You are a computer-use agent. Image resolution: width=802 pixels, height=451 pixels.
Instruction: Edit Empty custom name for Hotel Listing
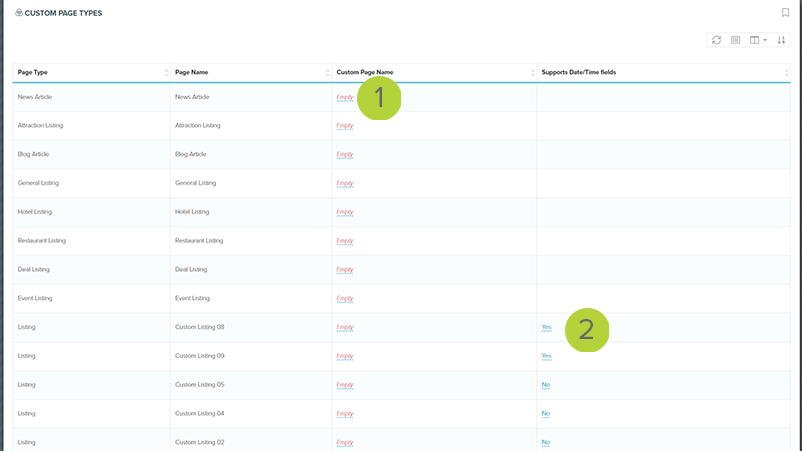(344, 212)
